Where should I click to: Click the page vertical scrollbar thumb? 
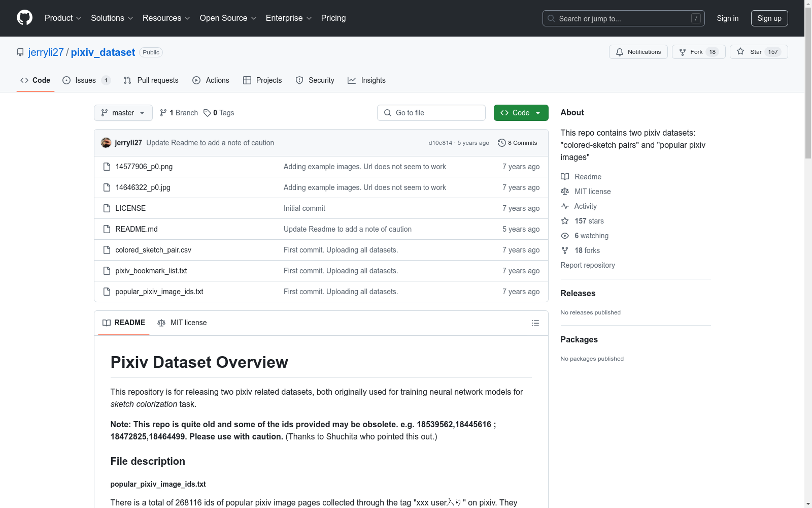click(808, 84)
